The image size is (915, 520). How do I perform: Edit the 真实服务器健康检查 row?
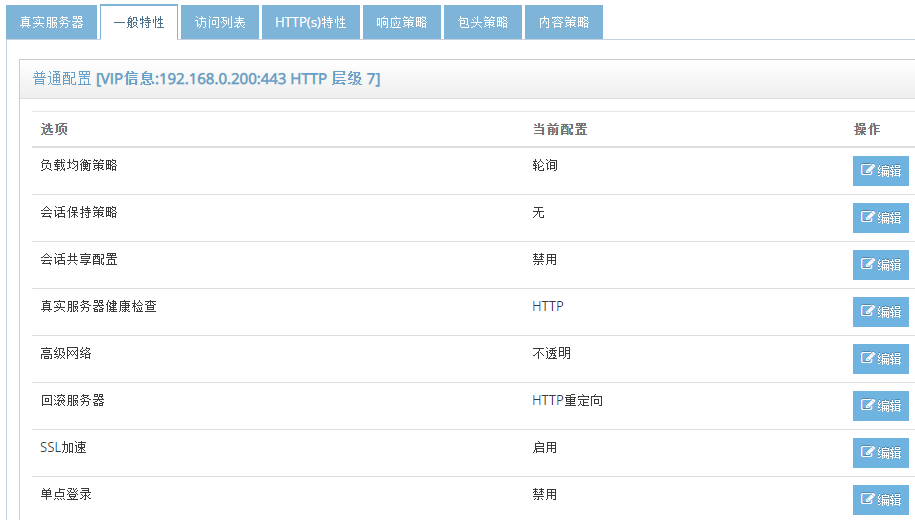(x=880, y=312)
